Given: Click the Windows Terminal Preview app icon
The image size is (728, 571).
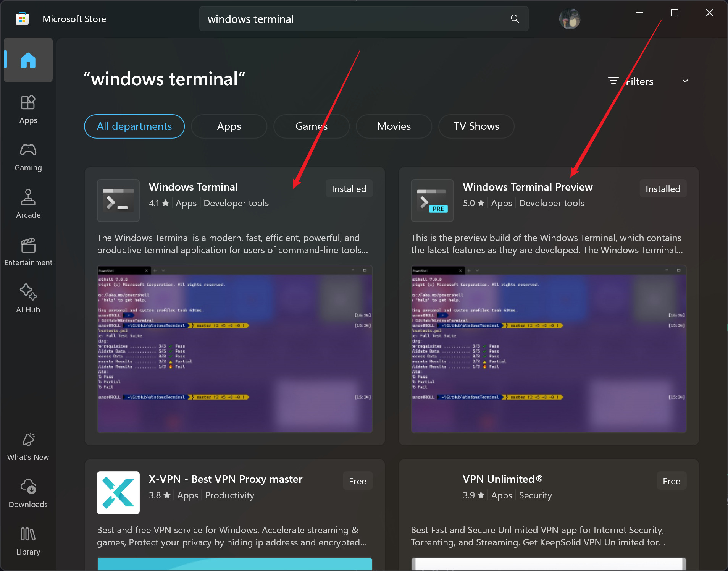Looking at the screenshot, I should tap(432, 201).
